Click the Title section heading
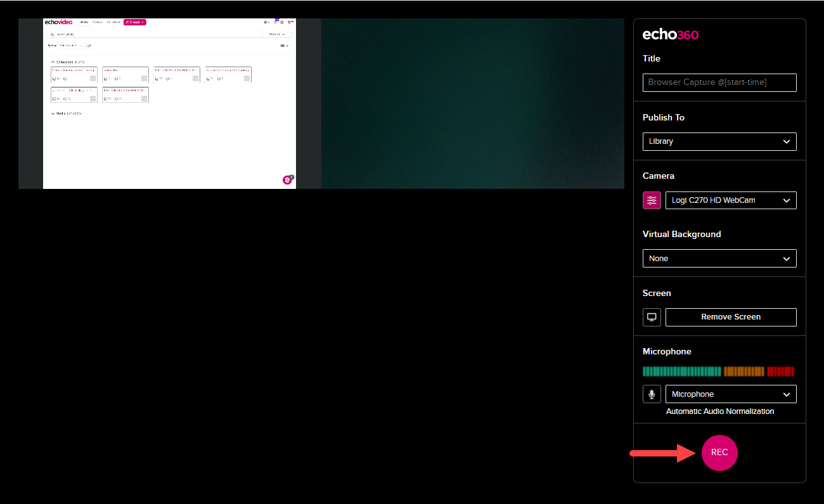The image size is (824, 504). (x=652, y=58)
